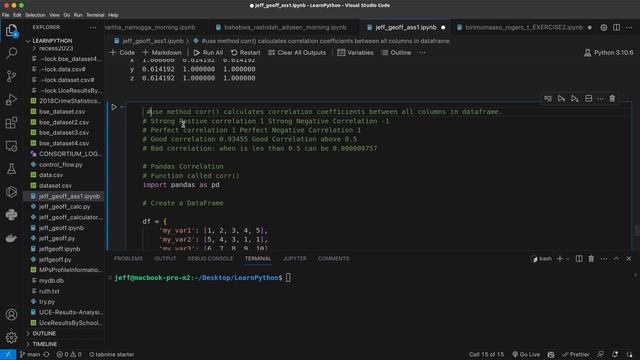Image resolution: width=640 pixels, height=360 pixels.
Task: Open Source Control view icon
Action: (x=11, y=76)
